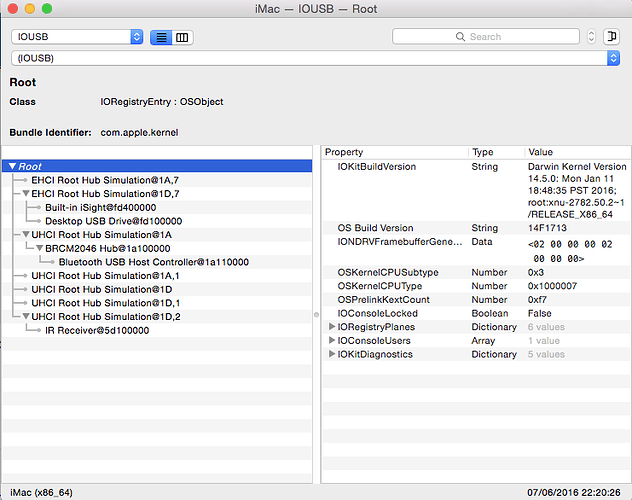This screenshot has height=500, width=632.
Task: Expand the IORegistryPlanes dictionary
Action: (x=332, y=327)
